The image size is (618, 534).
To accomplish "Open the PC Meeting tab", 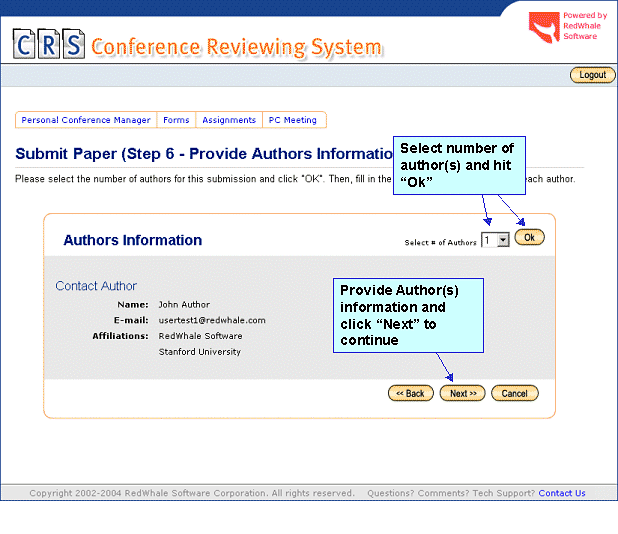I will click(x=293, y=120).
